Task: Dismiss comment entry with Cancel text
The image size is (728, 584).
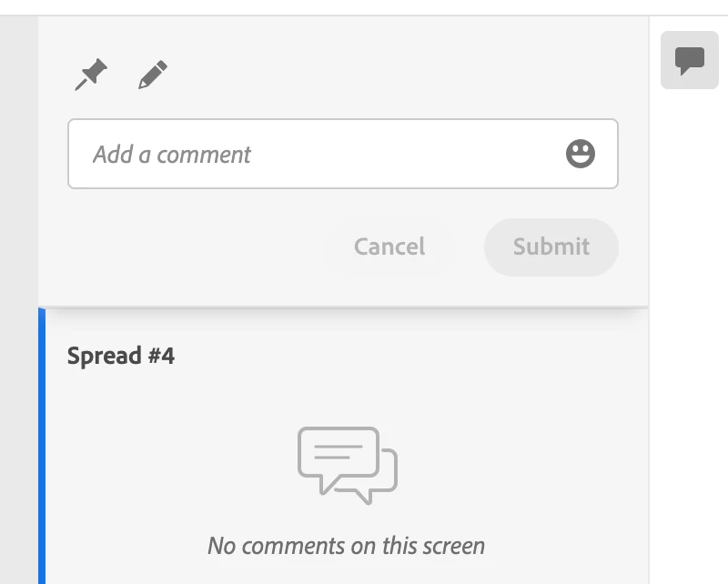Action: [389, 247]
